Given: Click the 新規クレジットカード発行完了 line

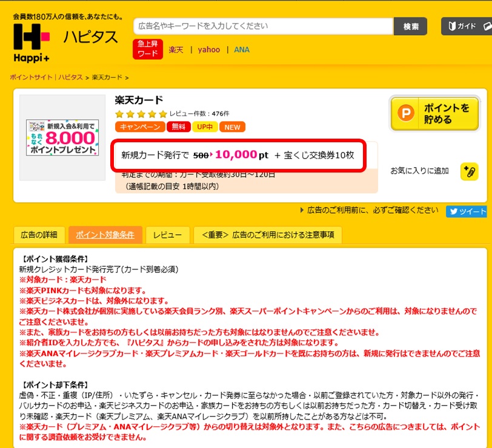Looking at the screenshot, I should pos(99,269).
